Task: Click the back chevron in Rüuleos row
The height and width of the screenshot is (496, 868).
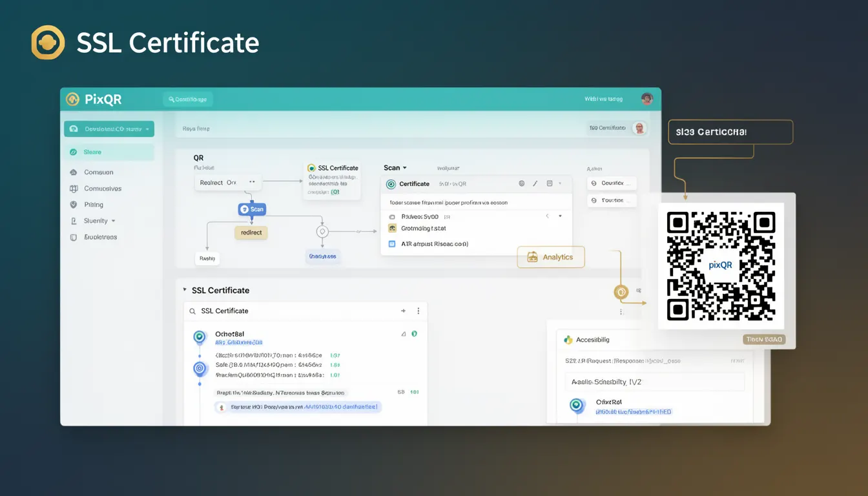Action: [x=547, y=216]
